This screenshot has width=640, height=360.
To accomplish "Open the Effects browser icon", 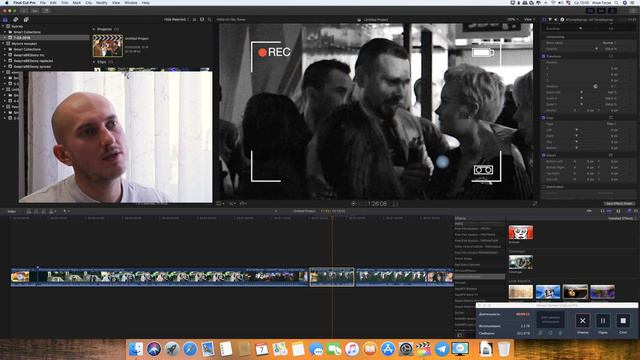I will (x=629, y=211).
